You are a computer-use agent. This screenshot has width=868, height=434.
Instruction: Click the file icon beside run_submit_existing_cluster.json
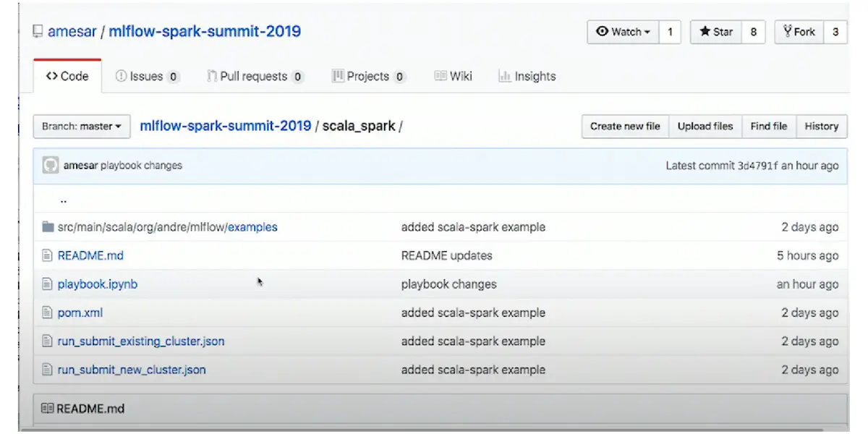(48, 341)
